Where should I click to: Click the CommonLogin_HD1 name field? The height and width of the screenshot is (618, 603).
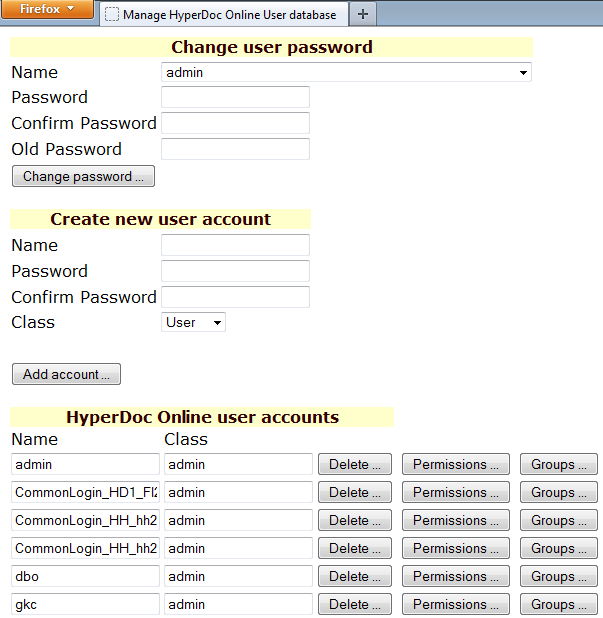pyautogui.click(x=85, y=492)
